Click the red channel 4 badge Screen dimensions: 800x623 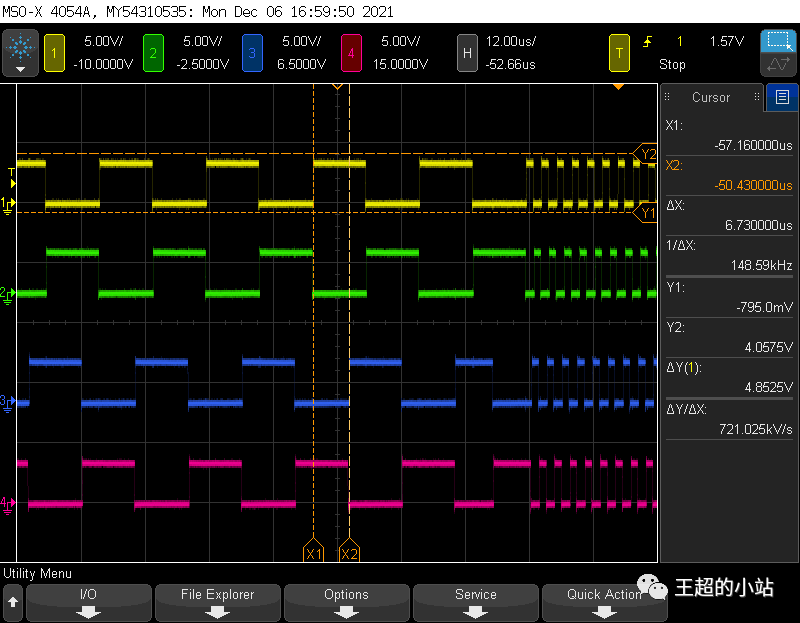[352, 52]
